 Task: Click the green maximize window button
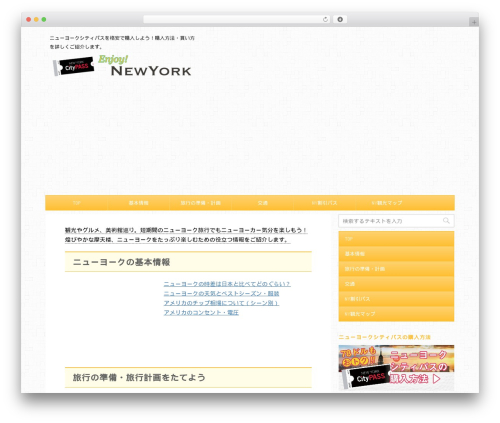[44, 20]
